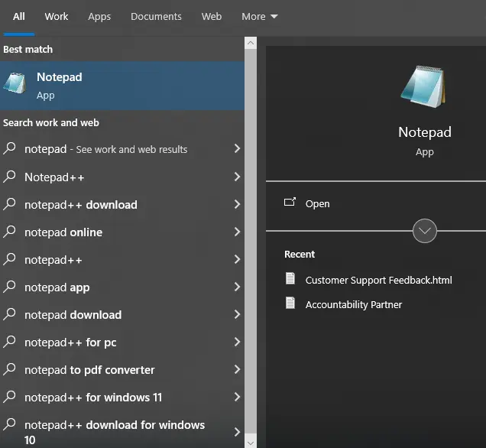Viewport: 486px width, 448px height.
Task: Expand arrow for capitalized 'Notepad++' suggestion
Action: click(x=237, y=177)
